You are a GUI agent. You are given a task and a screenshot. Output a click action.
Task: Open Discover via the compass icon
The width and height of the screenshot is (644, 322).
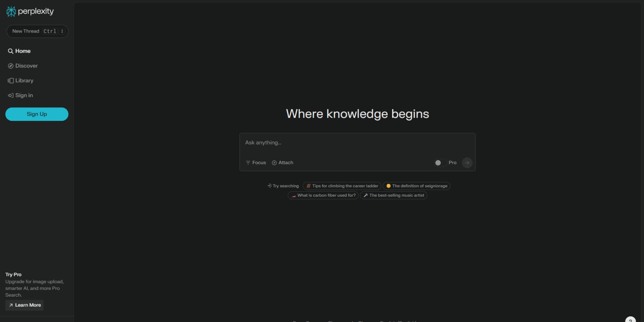11,66
